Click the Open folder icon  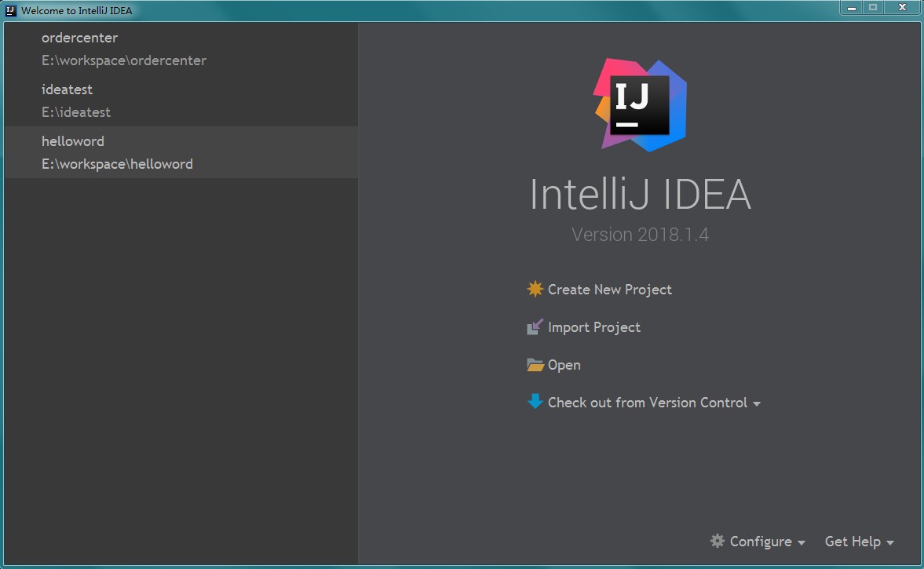click(x=535, y=365)
